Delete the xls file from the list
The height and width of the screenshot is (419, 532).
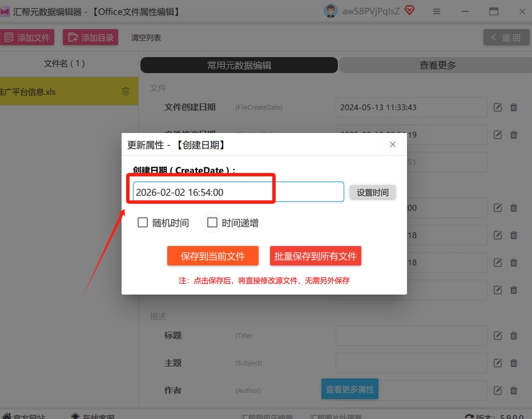coord(126,91)
